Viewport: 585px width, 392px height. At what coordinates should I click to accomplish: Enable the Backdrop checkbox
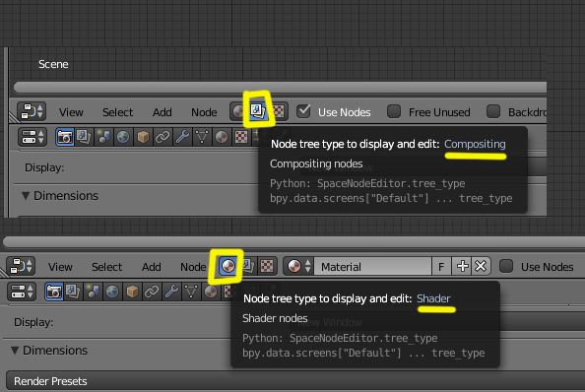pyautogui.click(x=493, y=111)
